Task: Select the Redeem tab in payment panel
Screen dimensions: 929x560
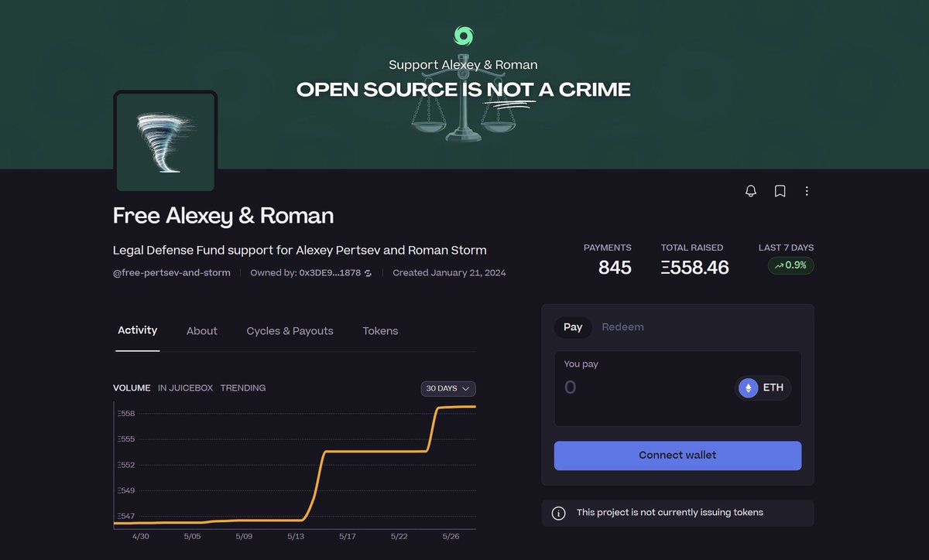Action: (x=622, y=327)
